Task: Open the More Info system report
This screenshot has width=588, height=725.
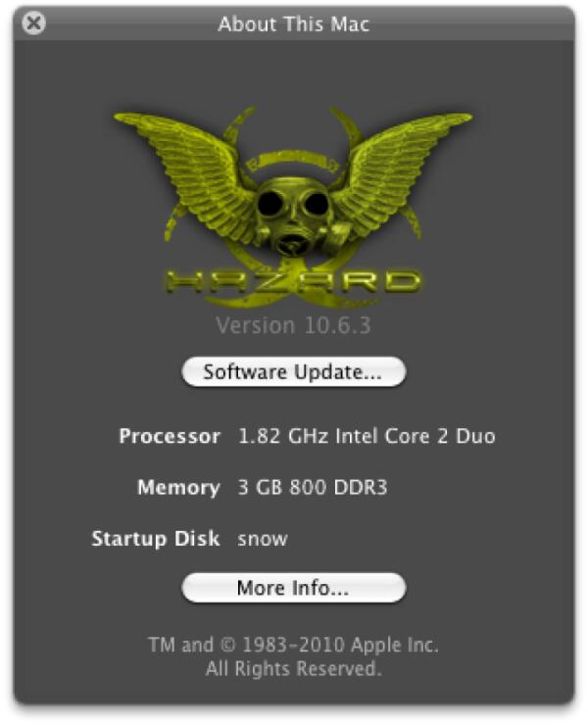Action: click(294, 588)
